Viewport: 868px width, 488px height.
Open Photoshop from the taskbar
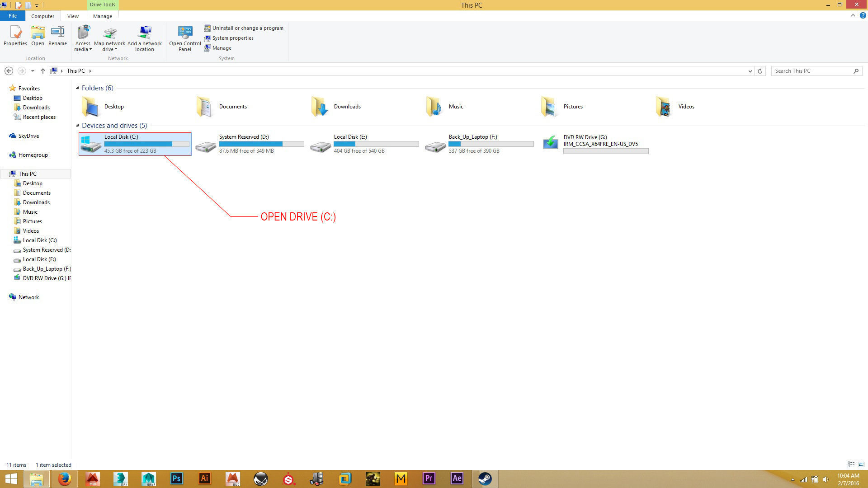tap(177, 479)
